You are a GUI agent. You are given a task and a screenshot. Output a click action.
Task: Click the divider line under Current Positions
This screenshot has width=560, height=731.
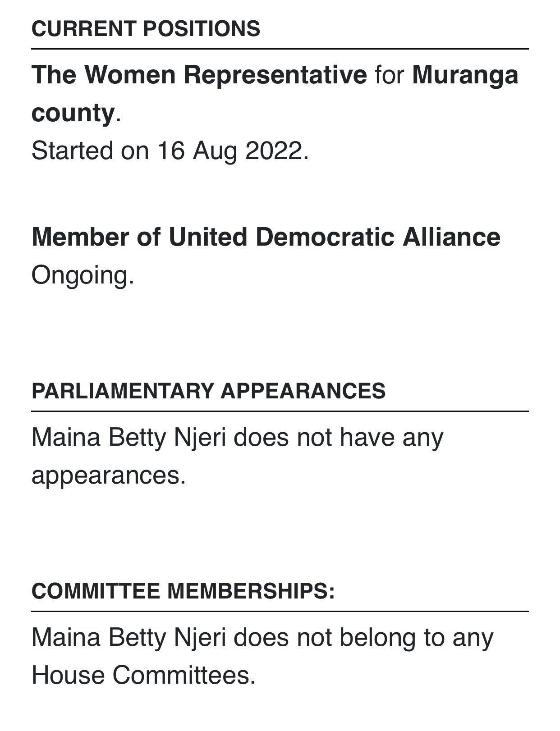coord(280,49)
